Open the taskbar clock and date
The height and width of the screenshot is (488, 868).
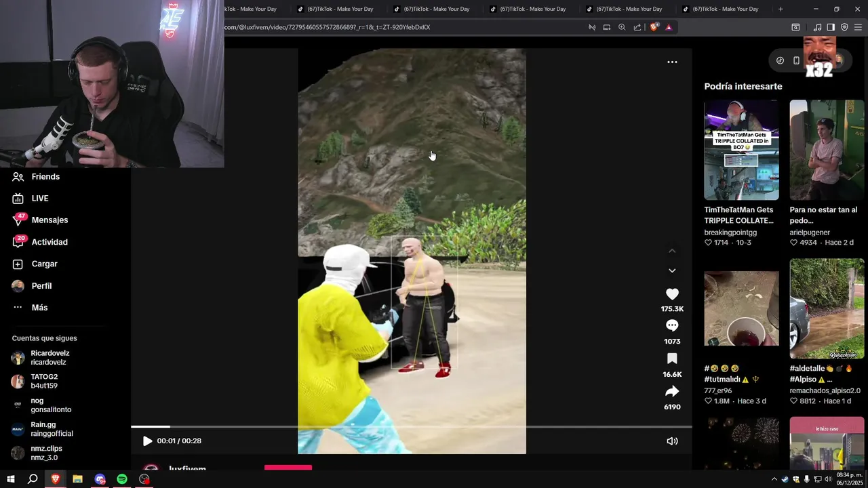[849, 479]
